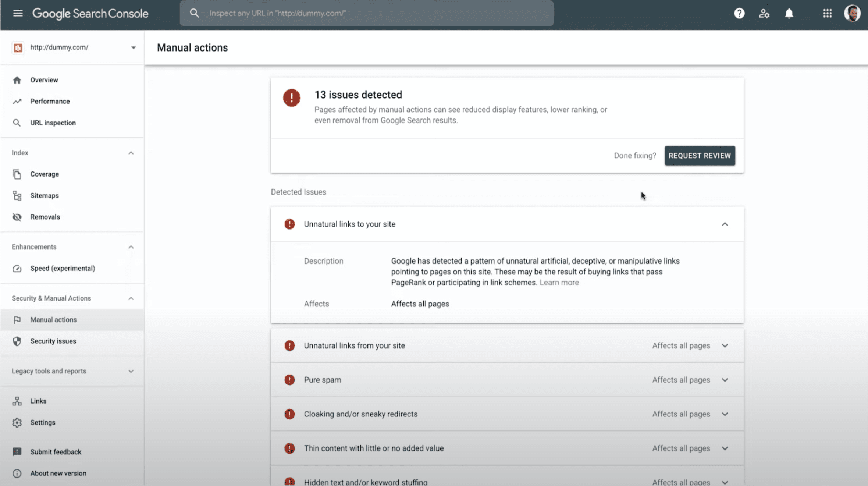
Task: Click error icon for Unnatural links from your site
Action: tap(289, 345)
